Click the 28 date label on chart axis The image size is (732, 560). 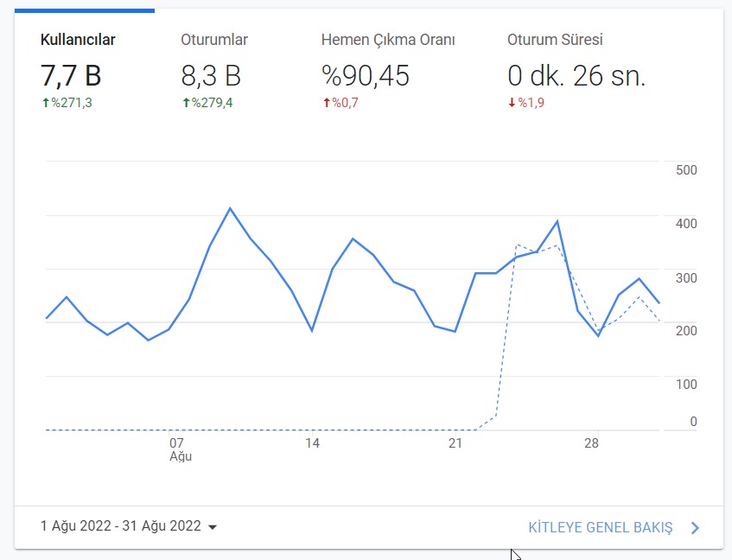pos(591,442)
